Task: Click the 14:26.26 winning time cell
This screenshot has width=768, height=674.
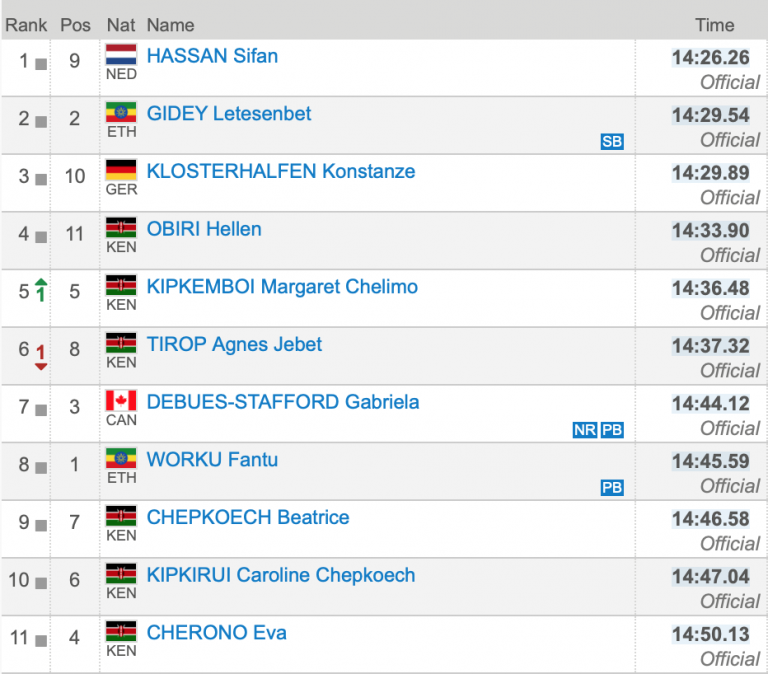Action: [x=710, y=57]
